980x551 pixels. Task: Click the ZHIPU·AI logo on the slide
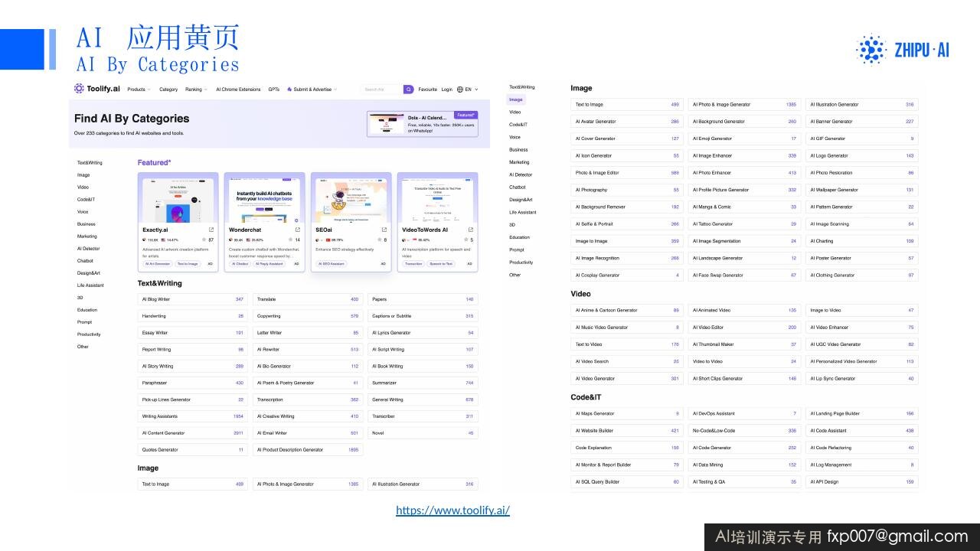click(903, 50)
